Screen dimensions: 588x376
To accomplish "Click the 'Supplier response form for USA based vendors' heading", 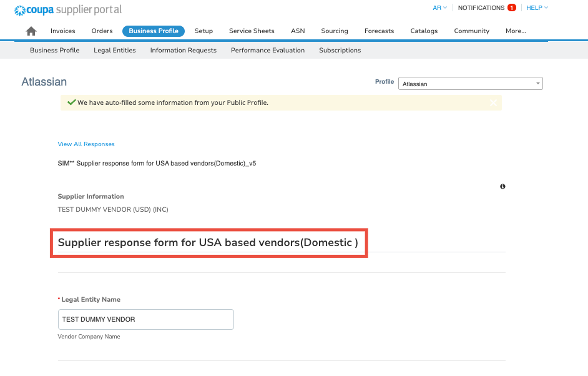I will tap(208, 242).
